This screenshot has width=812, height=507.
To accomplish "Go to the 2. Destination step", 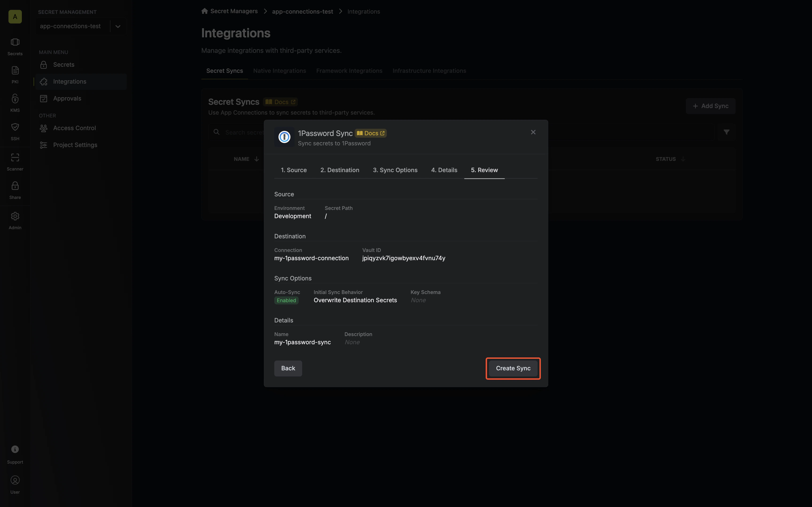I will pos(340,170).
